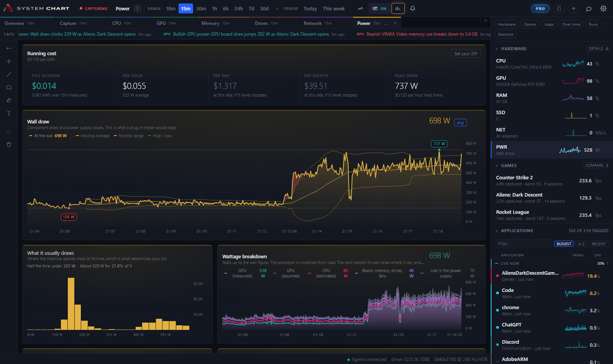This screenshot has height=364, width=613.
Task: Click the 737 W peak marker
Action: (439, 144)
